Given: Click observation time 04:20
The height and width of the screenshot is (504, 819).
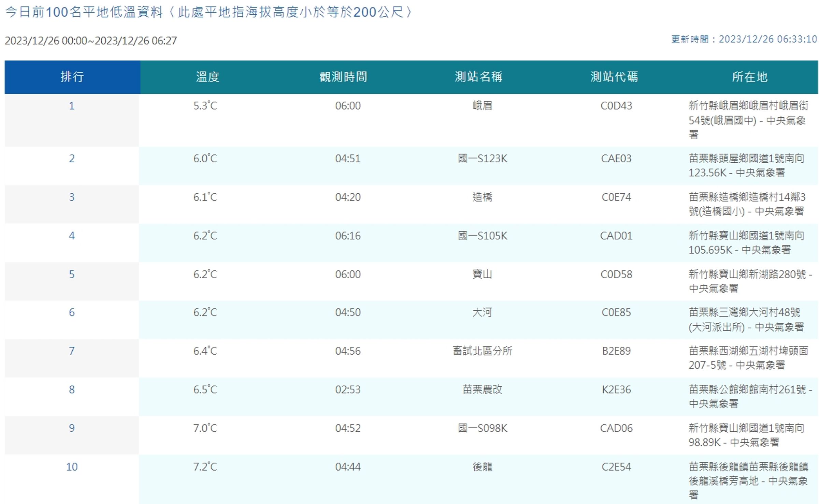Looking at the screenshot, I should pyautogui.click(x=348, y=197).
